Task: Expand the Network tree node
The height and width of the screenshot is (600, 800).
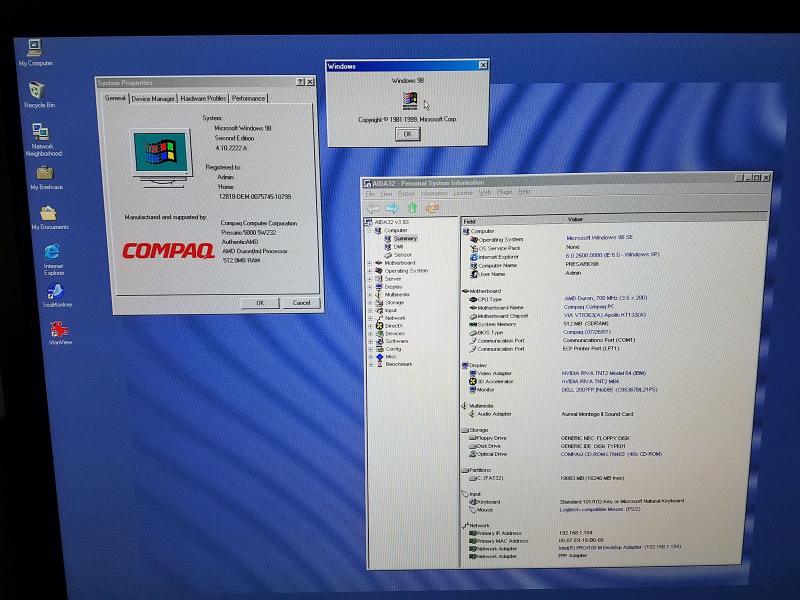Action: (369, 318)
